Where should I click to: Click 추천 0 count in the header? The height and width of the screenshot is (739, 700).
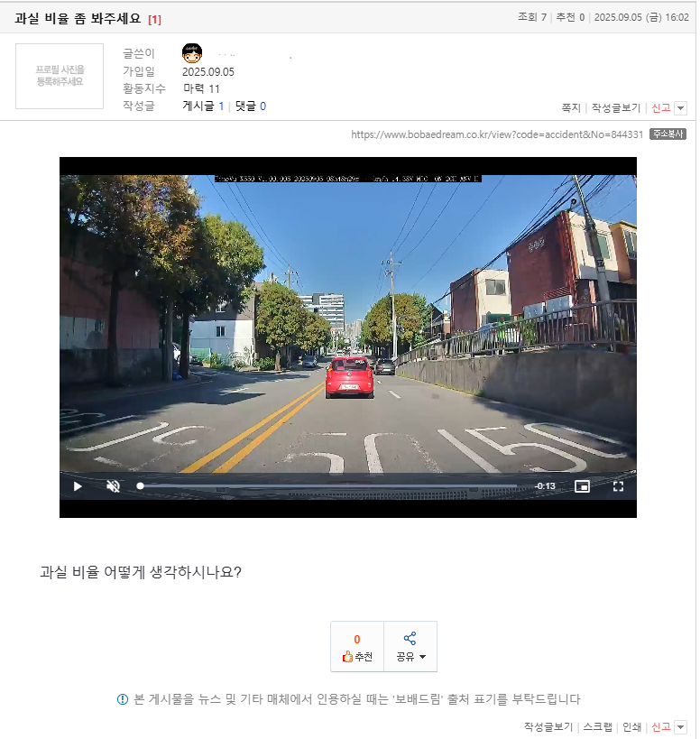[570, 17]
